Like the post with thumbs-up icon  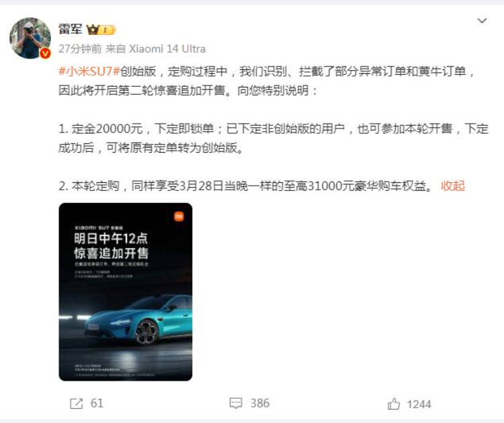394,403
